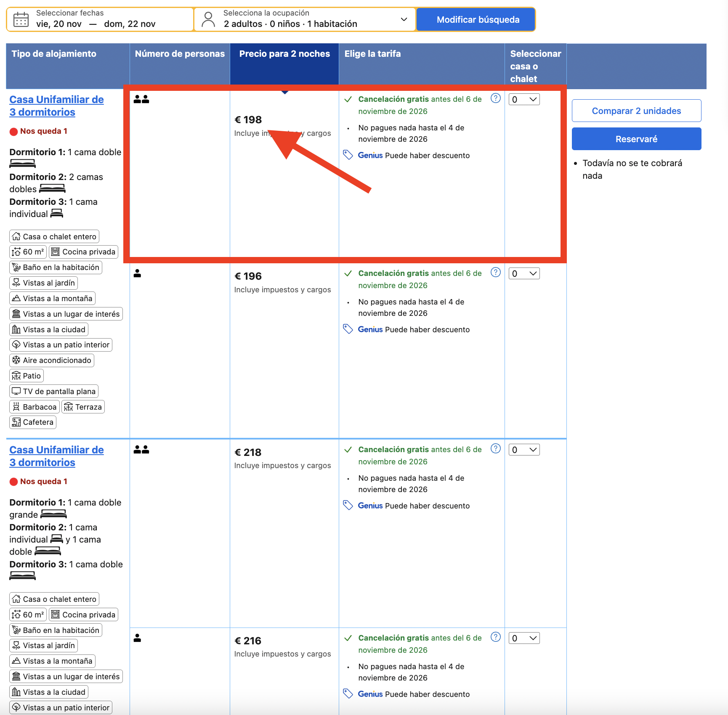Click the Barbacoa amenity icon

16,407
